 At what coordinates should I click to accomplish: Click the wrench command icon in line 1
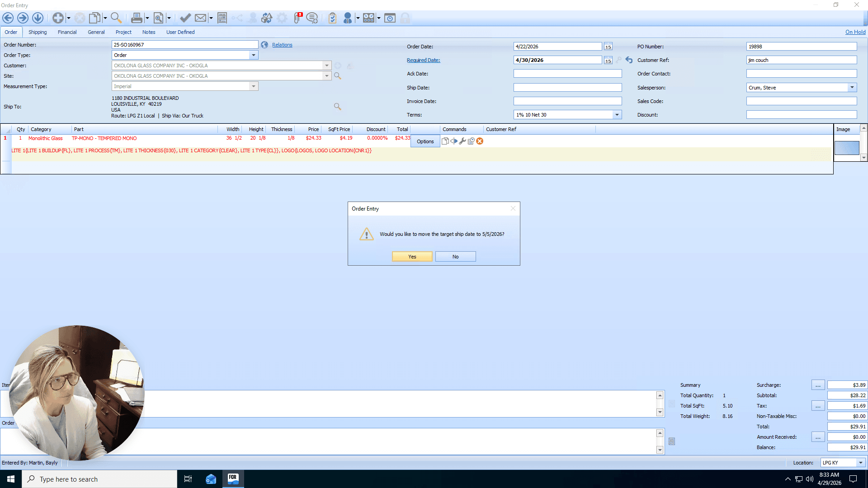click(x=462, y=141)
